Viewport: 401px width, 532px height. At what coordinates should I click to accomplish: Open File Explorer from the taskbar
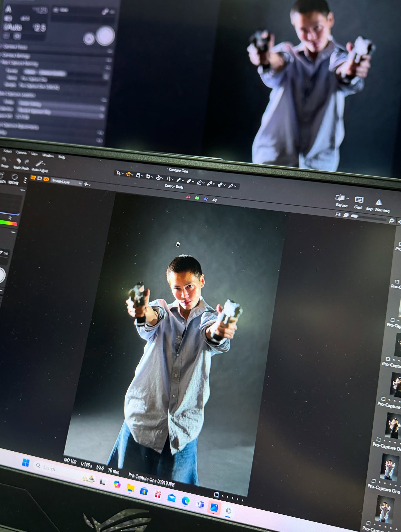[130, 488]
